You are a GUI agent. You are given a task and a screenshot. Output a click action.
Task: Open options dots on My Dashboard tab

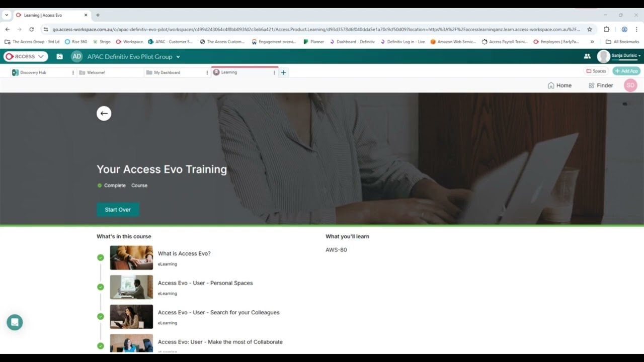click(x=207, y=72)
